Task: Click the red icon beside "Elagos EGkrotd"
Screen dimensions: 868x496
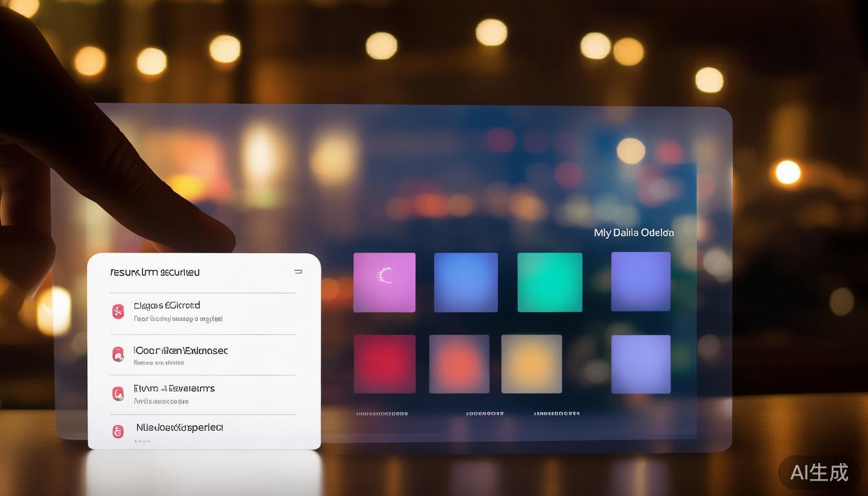Action: tap(118, 312)
